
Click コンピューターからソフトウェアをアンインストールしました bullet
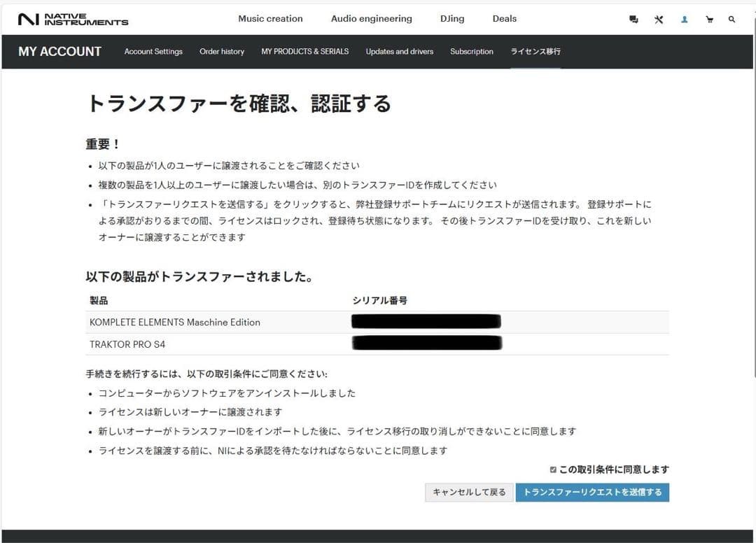tap(227, 393)
